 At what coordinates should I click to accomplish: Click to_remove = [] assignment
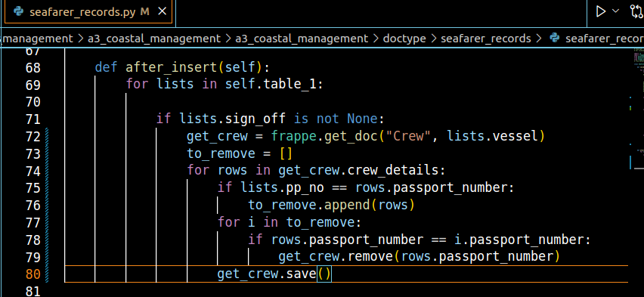240,153
